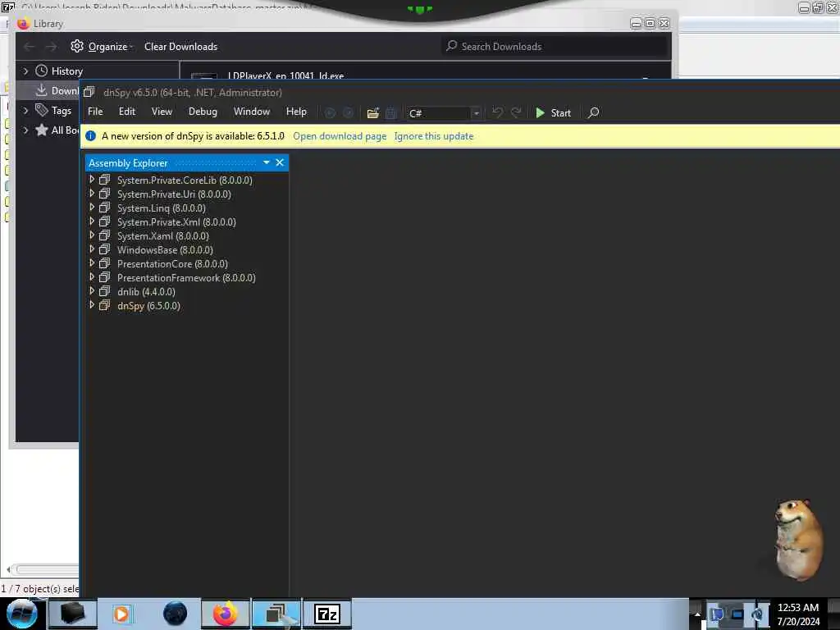Expand the PresentationCore node
The height and width of the screenshot is (630, 840).
pos(92,263)
